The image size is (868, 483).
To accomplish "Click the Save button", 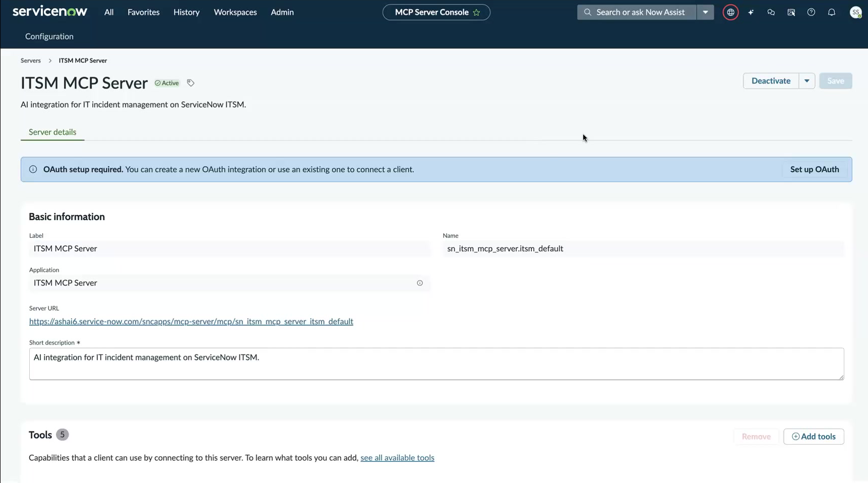I will tap(835, 81).
